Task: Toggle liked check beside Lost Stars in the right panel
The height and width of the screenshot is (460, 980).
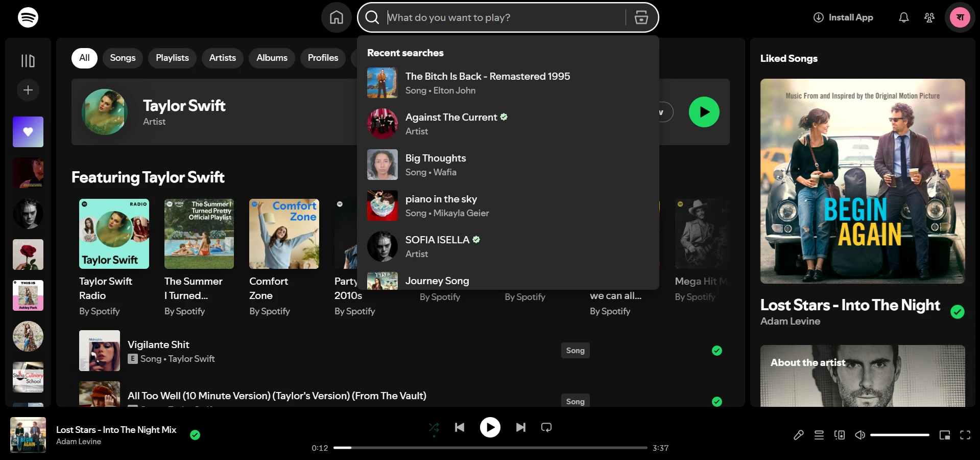Action: (958, 312)
